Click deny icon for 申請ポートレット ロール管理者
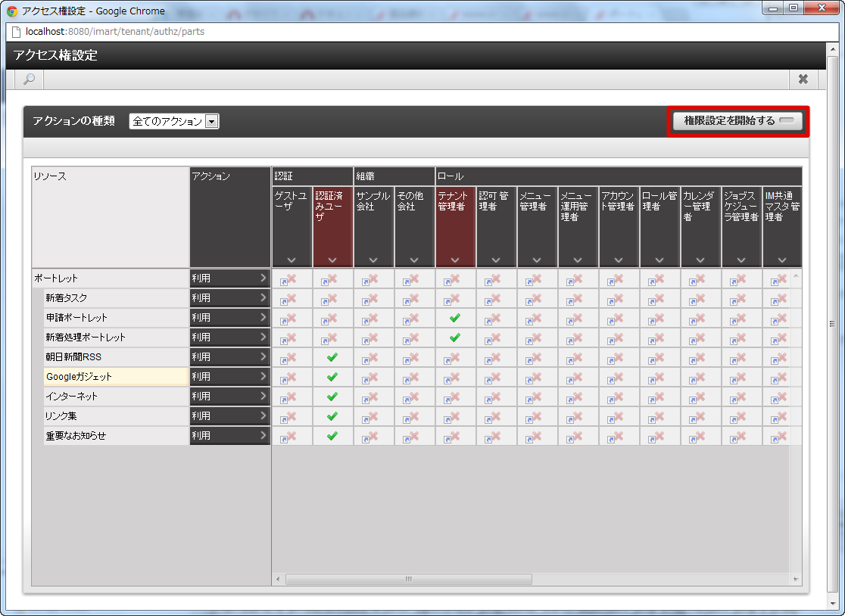Screen dimensions: 845x616 point(656,319)
